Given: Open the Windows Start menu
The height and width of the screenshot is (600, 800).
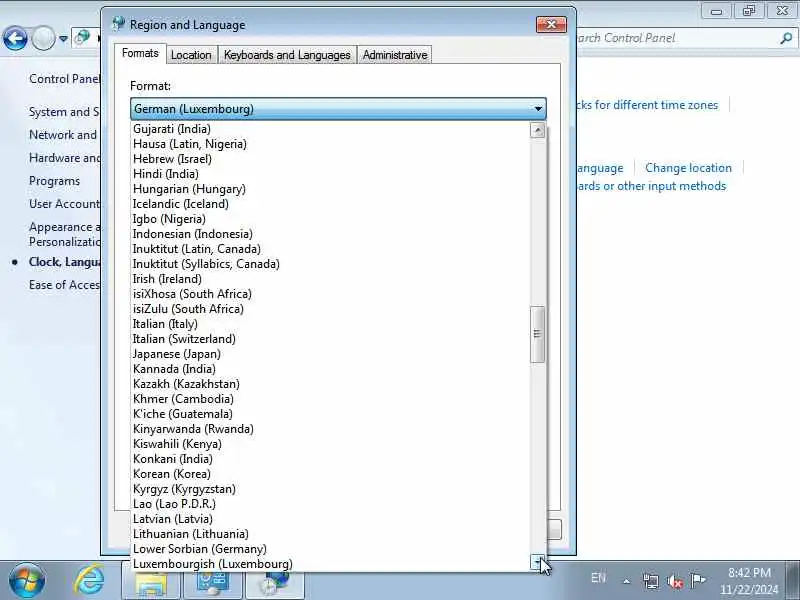Looking at the screenshot, I should pos(26,580).
